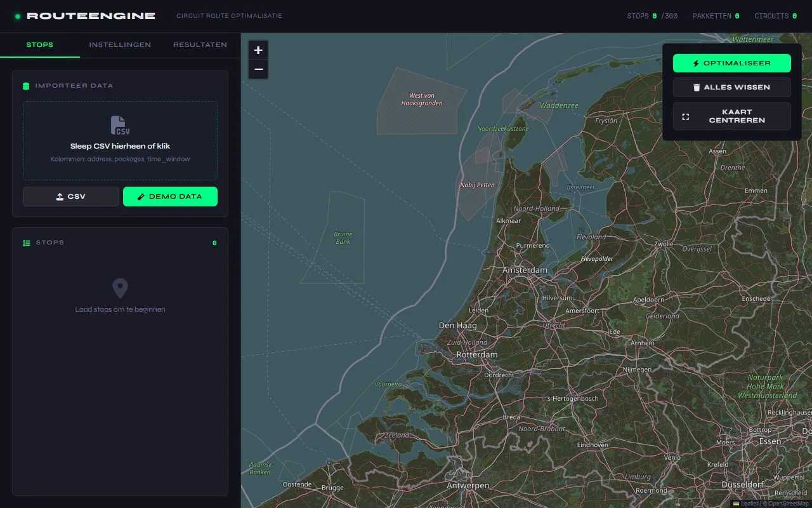The width and height of the screenshot is (812, 508).
Task: Click 'Circuit Route Optimalisatie' subtitle
Action: click(x=229, y=16)
